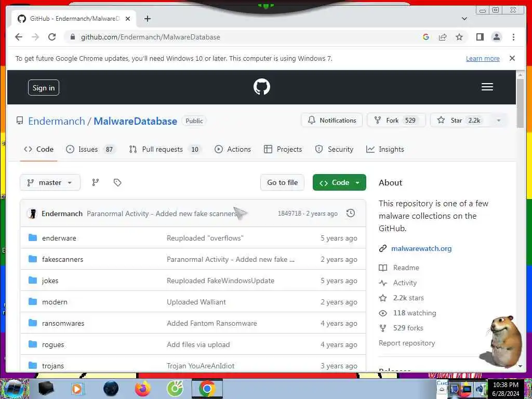The width and height of the screenshot is (532, 399).
Task: Click the Chrome taskbar icon
Action: tap(207, 389)
